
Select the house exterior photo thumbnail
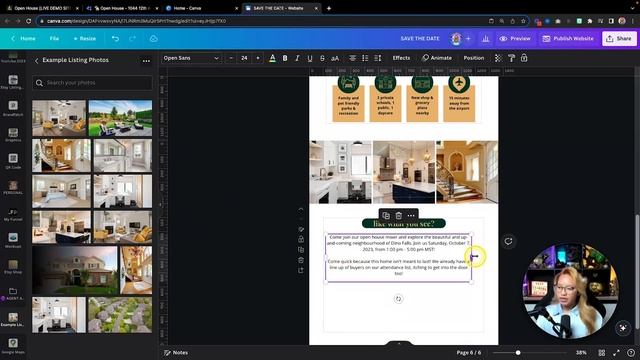pyautogui.click(x=75, y=270)
